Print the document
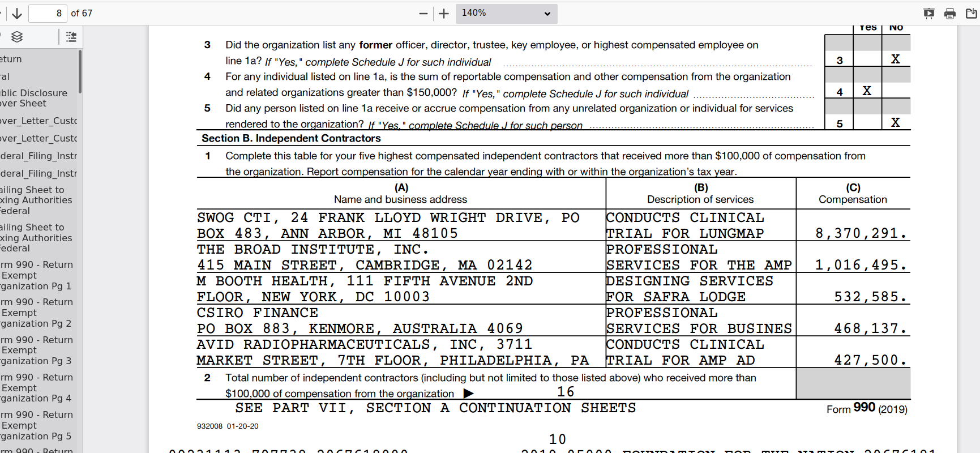 coord(950,13)
